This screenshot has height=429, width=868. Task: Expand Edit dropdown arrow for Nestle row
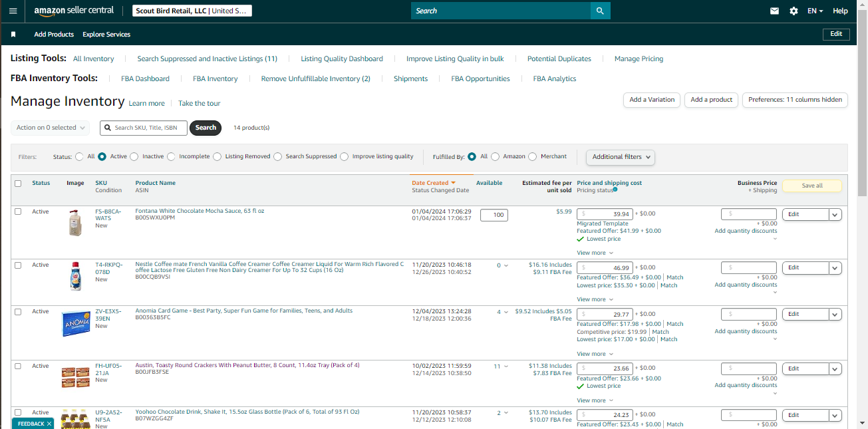(x=835, y=267)
